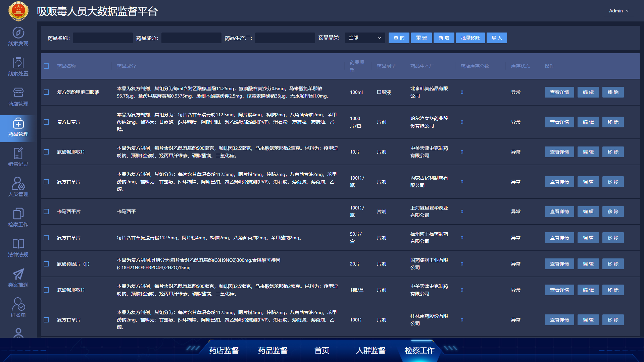Screen dimensions: 644x362
Task: Focus the 药品名称 input field
Action: pos(103,38)
